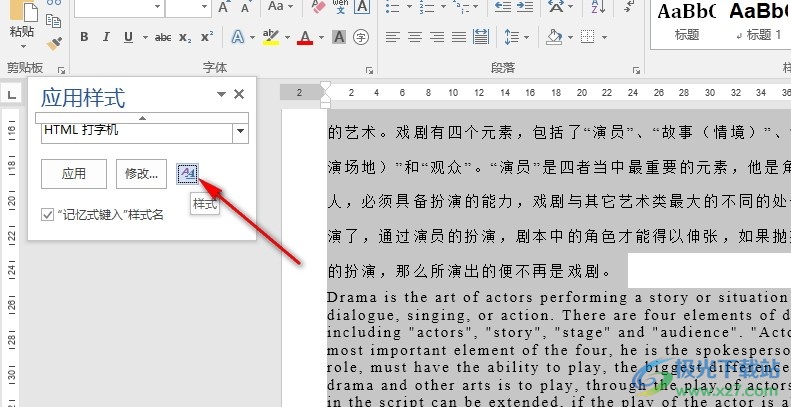Apply yellow text highlight color
Image resolution: width=791 pixels, height=407 pixels.
(271, 37)
